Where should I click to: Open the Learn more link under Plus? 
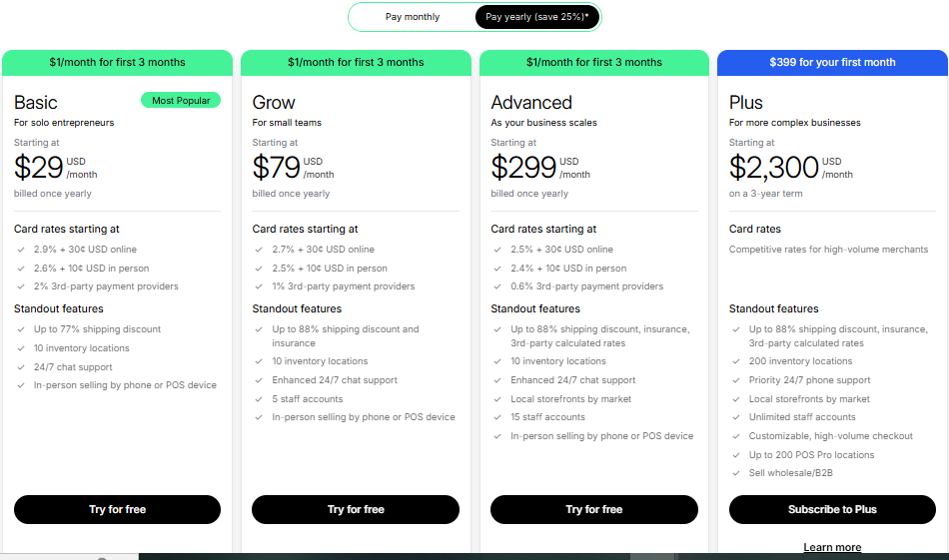click(832, 547)
